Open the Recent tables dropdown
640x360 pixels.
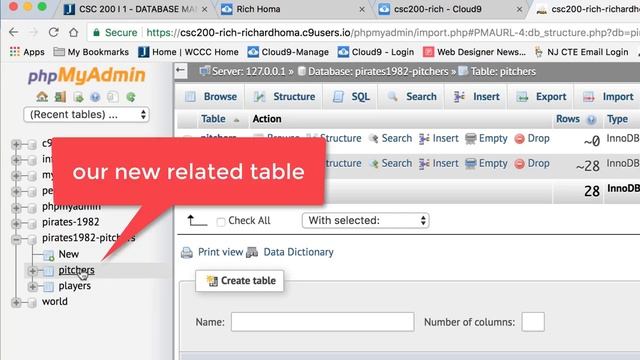click(x=87, y=115)
